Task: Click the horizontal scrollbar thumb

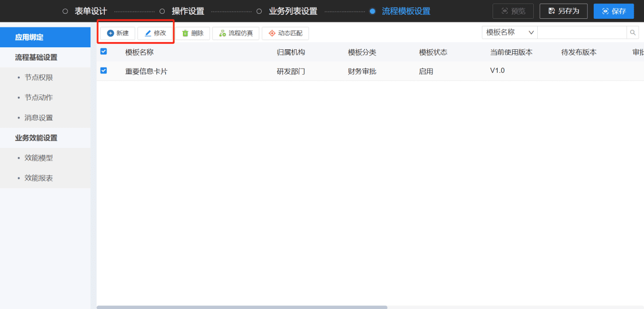Action: point(242,307)
